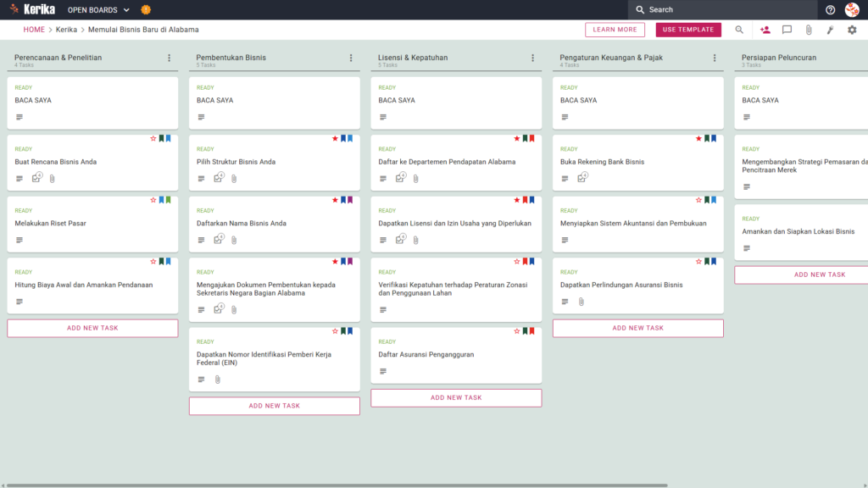This screenshot has height=488, width=868.
Task: Open the board team members icon
Action: (x=765, y=30)
